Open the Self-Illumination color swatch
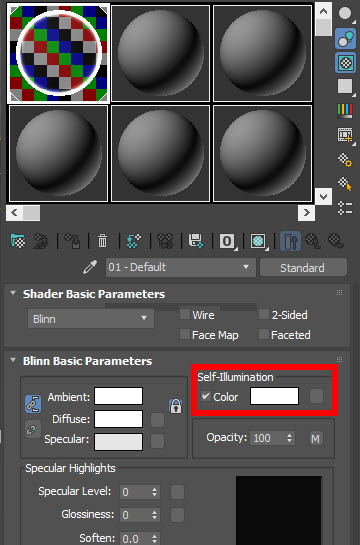 [274, 396]
